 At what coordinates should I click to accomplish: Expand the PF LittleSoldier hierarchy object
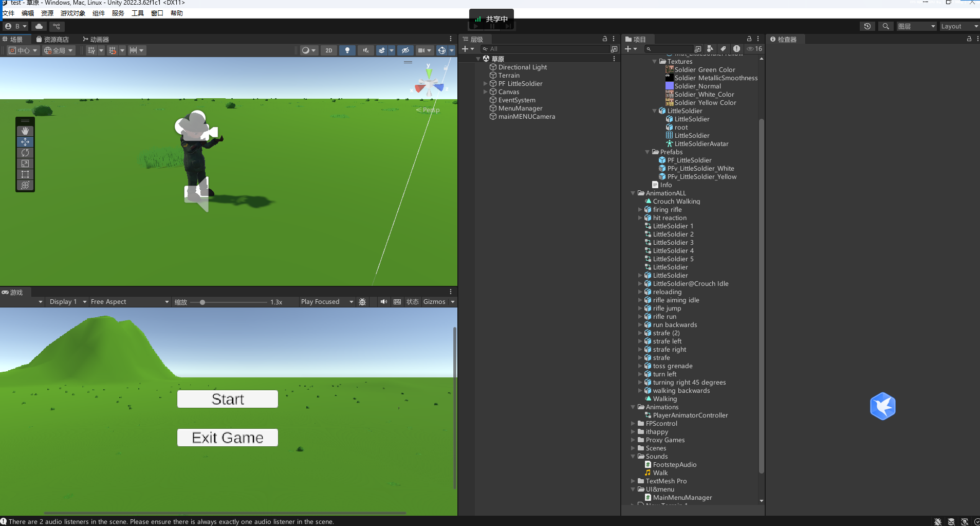485,84
